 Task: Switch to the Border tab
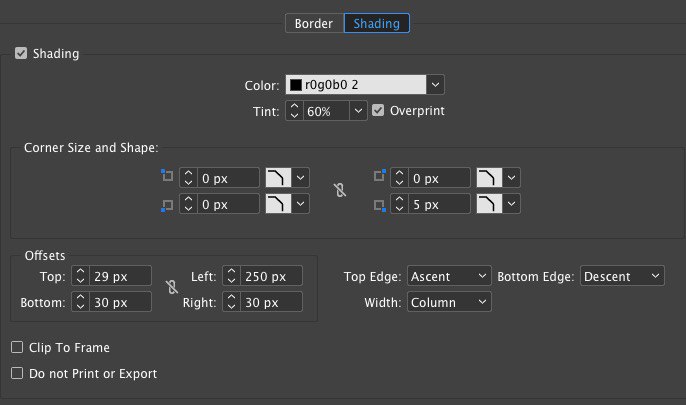coord(315,23)
